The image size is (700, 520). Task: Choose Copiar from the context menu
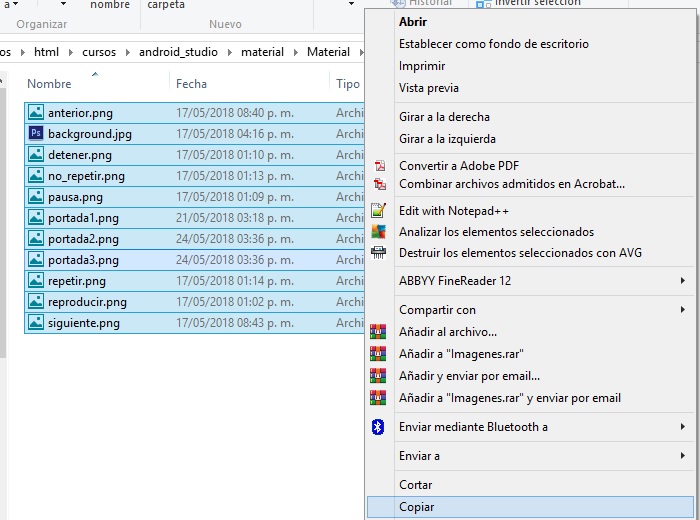[417, 507]
